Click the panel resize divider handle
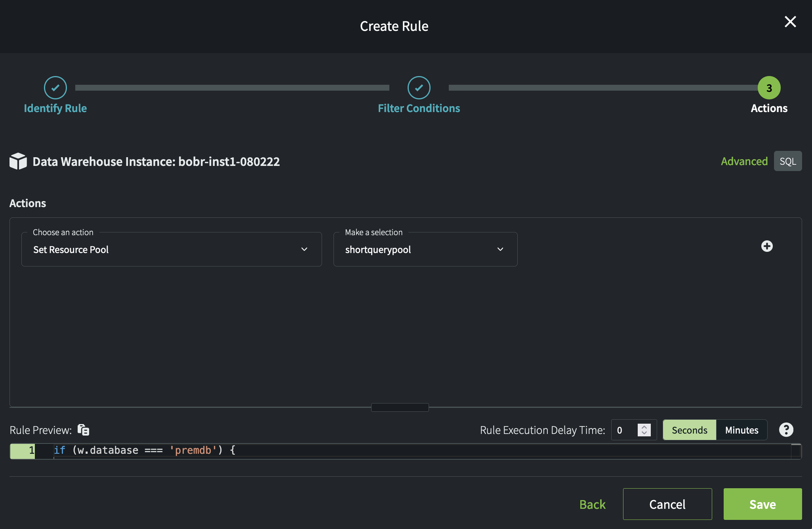Viewport: 812px width, 529px height. pyautogui.click(x=400, y=407)
